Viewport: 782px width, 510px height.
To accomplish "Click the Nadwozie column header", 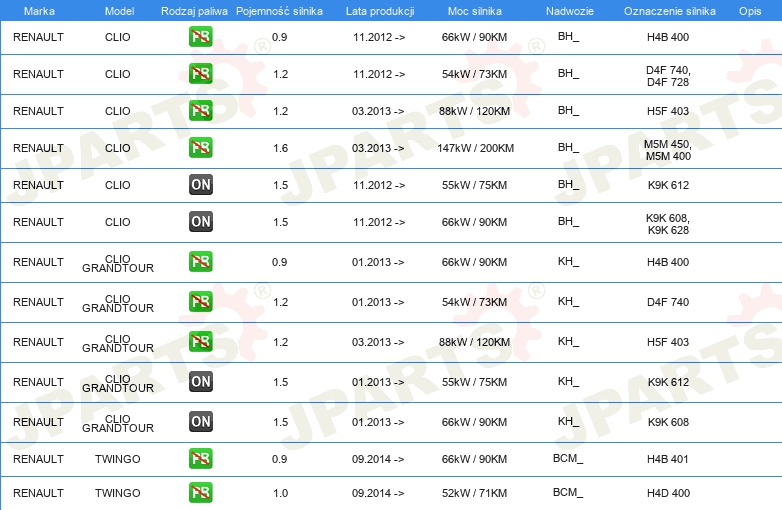I will click(x=570, y=11).
